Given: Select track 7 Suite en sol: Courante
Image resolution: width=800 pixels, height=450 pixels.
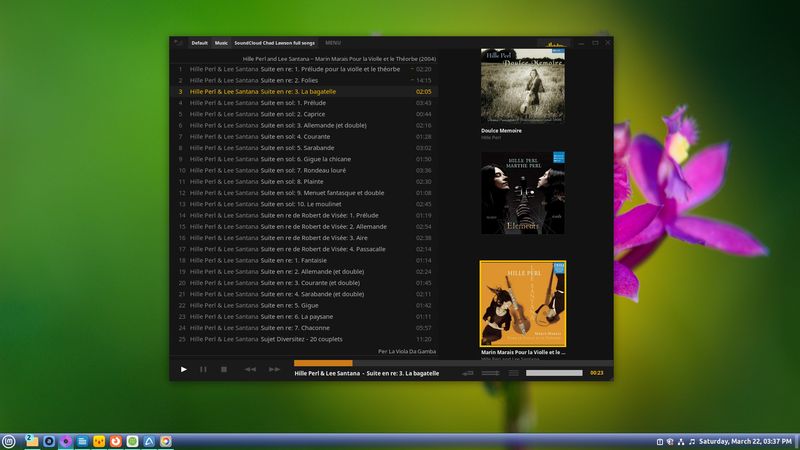Looking at the screenshot, I should (305, 136).
